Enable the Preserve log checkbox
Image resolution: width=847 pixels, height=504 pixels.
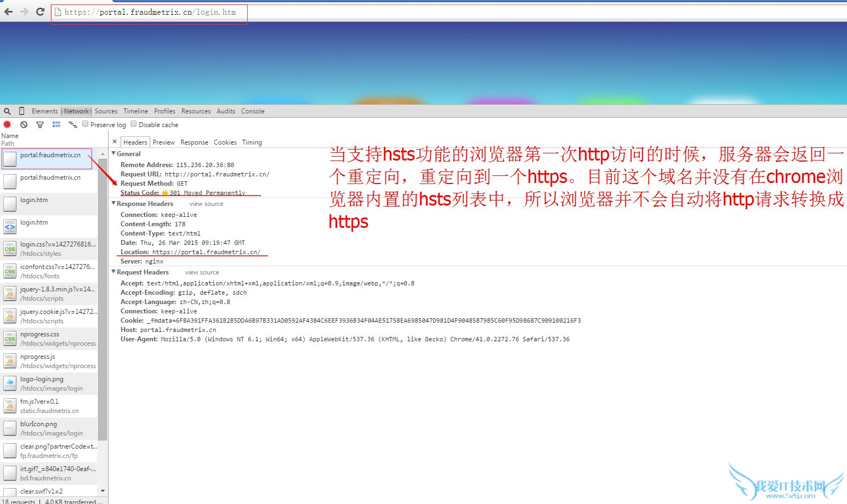[x=85, y=124]
